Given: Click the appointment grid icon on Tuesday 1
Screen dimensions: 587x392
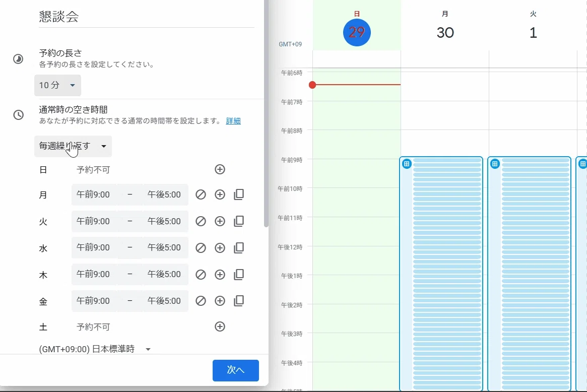Looking at the screenshot, I should click(x=495, y=164).
